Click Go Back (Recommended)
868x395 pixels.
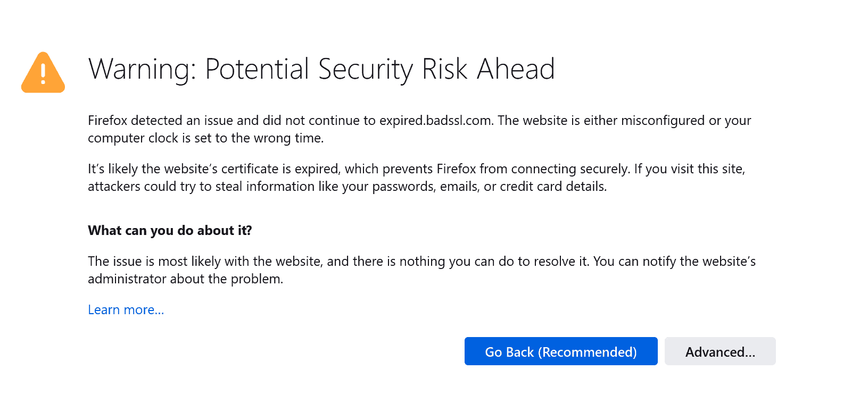coord(560,351)
